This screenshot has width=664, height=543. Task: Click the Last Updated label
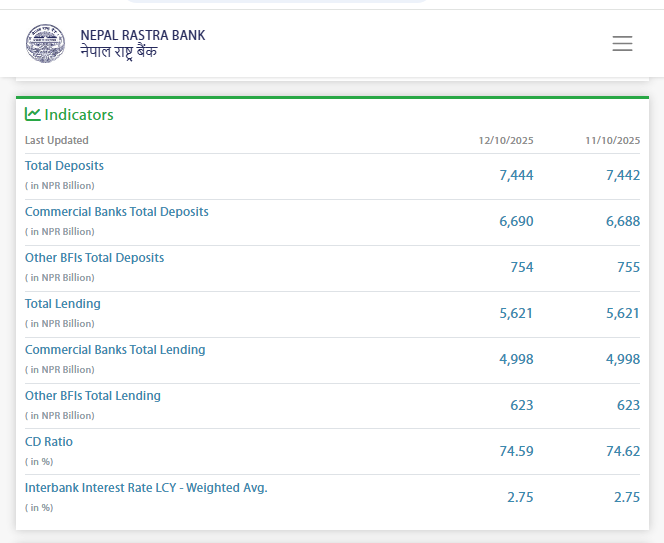pyautogui.click(x=57, y=141)
